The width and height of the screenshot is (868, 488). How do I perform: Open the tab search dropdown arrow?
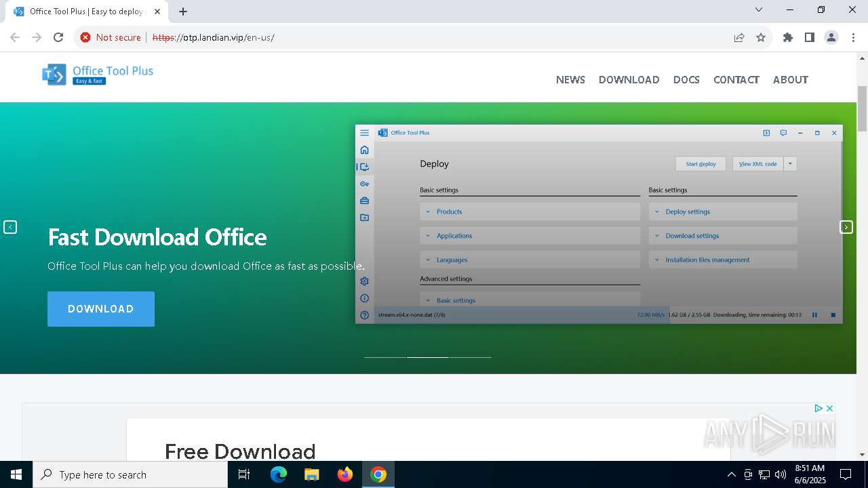759,9
